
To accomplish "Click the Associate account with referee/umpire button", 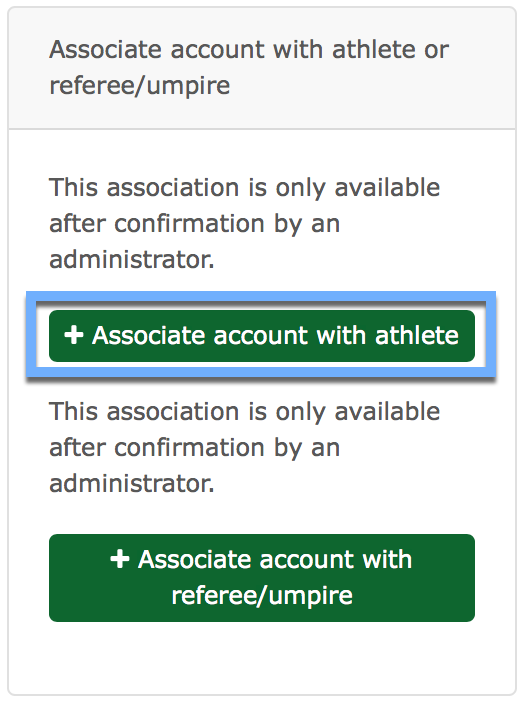I will point(262,578).
